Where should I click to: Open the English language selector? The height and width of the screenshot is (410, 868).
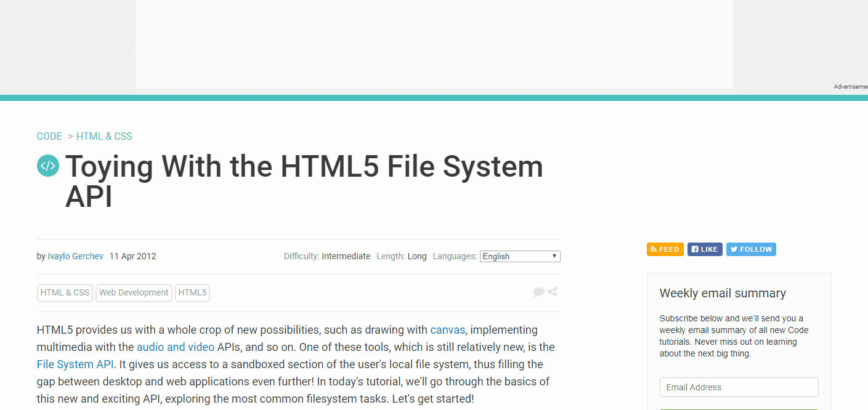click(519, 256)
